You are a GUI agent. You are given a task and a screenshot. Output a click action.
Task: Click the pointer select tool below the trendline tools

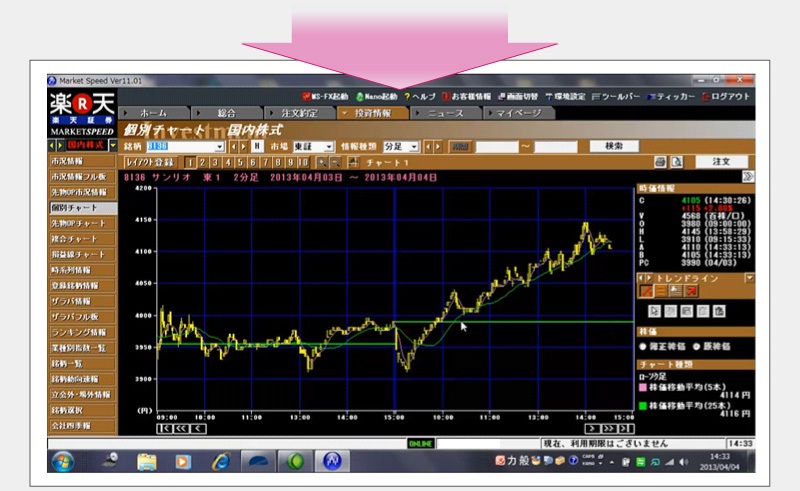click(x=655, y=311)
